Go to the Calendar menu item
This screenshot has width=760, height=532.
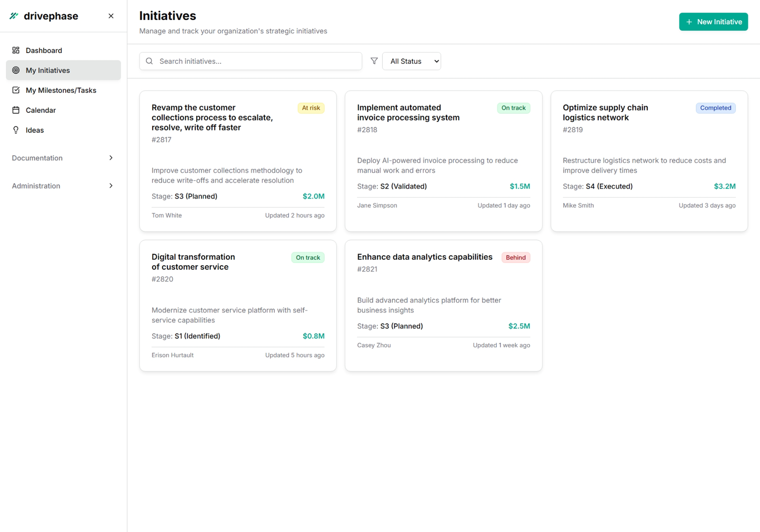pyautogui.click(x=41, y=110)
